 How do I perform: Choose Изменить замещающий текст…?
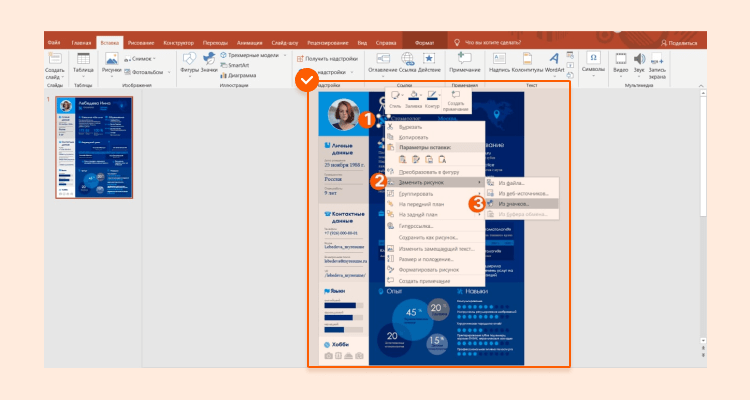coord(435,249)
